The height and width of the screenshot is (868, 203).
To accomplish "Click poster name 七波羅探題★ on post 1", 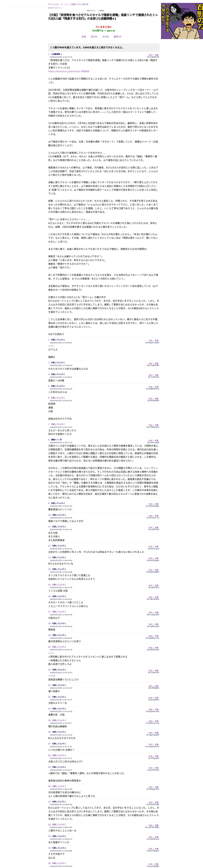I will click(56, 54).
